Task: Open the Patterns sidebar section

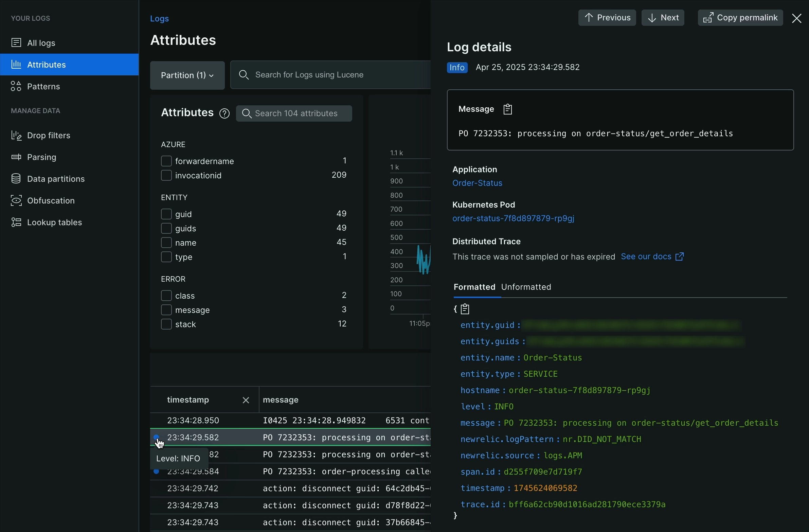Action: 43,87
